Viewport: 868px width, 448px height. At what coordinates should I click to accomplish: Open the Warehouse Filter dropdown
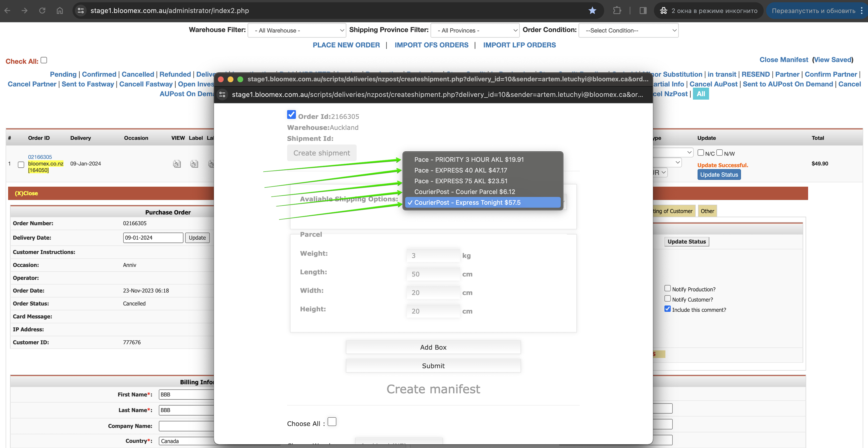pyautogui.click(x=297, y=30)
